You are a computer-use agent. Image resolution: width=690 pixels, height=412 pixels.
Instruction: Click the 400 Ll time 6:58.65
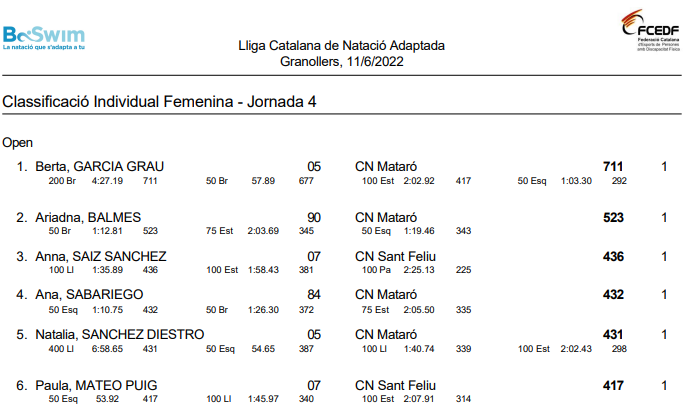pos(107,349)
